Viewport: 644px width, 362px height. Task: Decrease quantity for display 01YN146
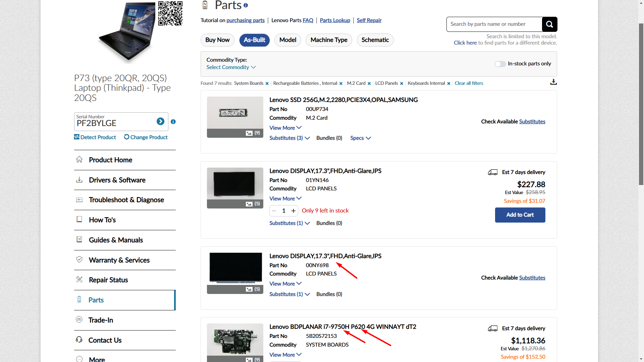click(274, 211)
